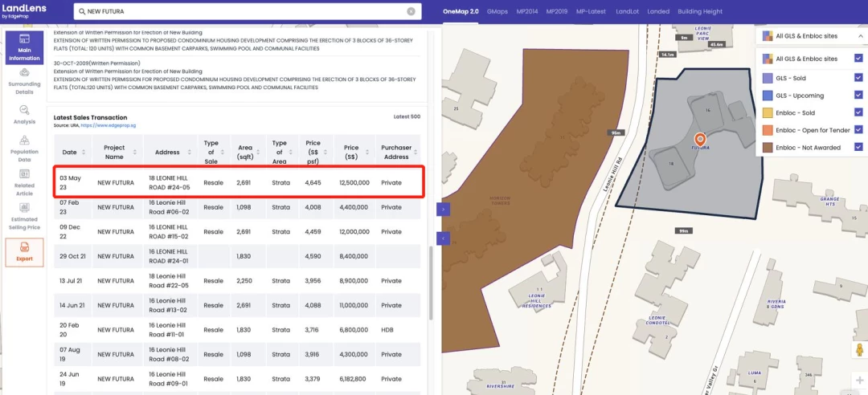The height and width of the screenshot is (395, 868).
Task: Click the left panel vertical scrollbar
Action: (x=432, y=282)
